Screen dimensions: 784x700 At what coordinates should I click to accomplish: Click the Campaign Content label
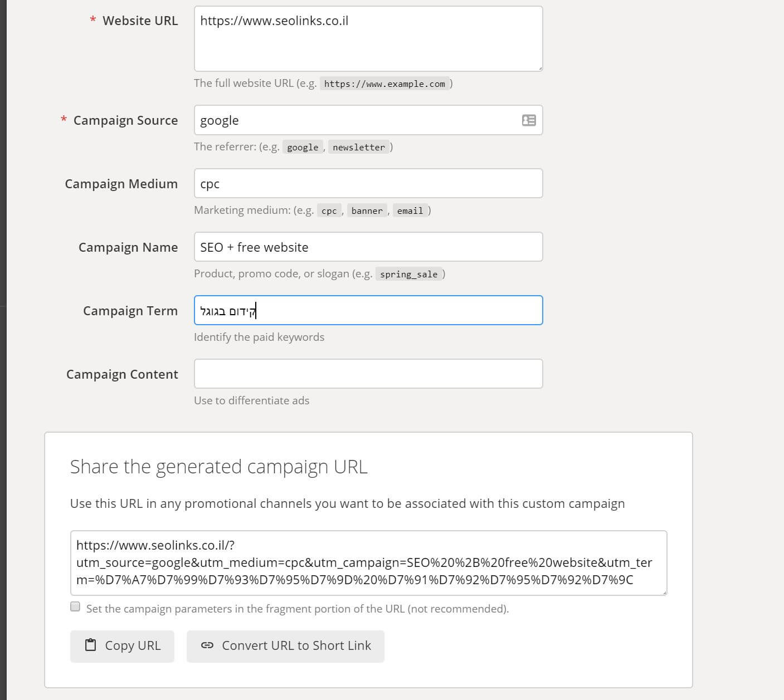pyautogui.click(x=122, y=374)
